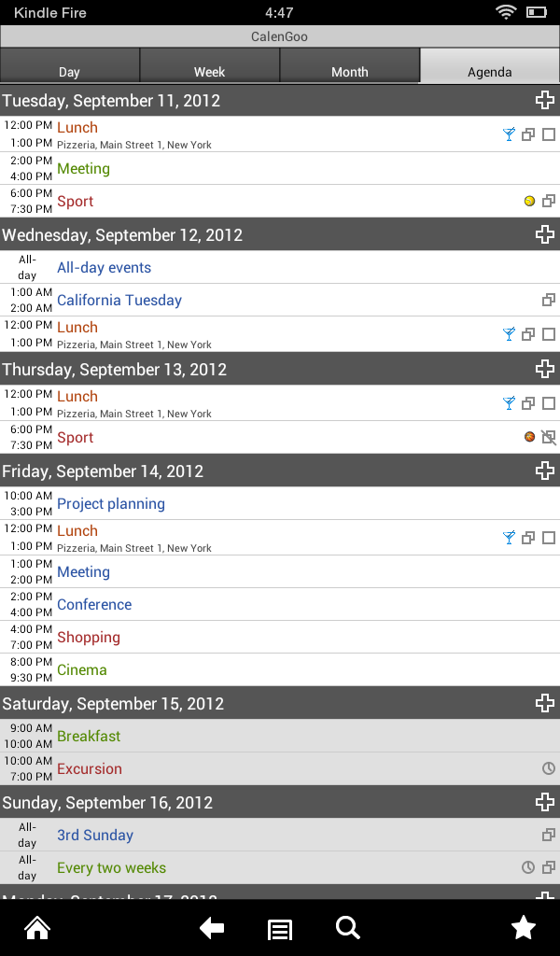Toggle the task checkbox next to Friday's Lunch
560x956 pixels.
tap(549, 537)
